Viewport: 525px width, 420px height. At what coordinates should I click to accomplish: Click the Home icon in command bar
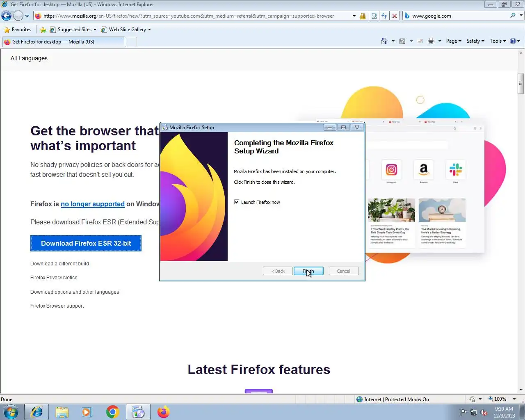[384, 41]
